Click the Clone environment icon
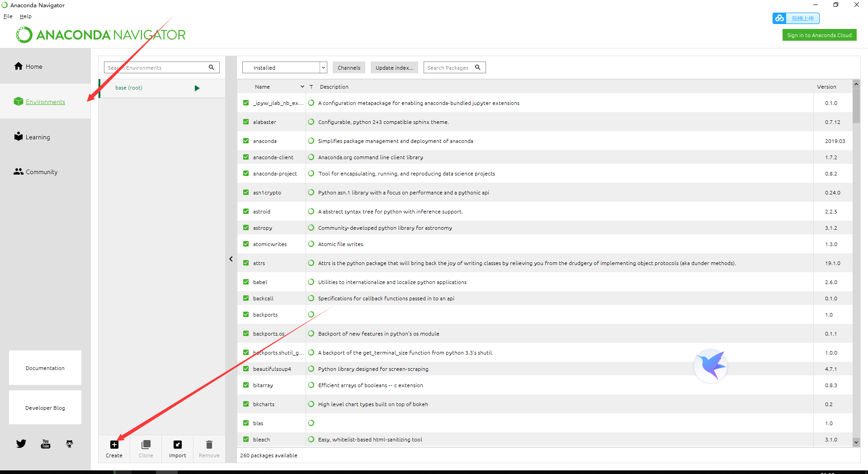The height and width of the screenshot is (474, 868). point(146,445)
